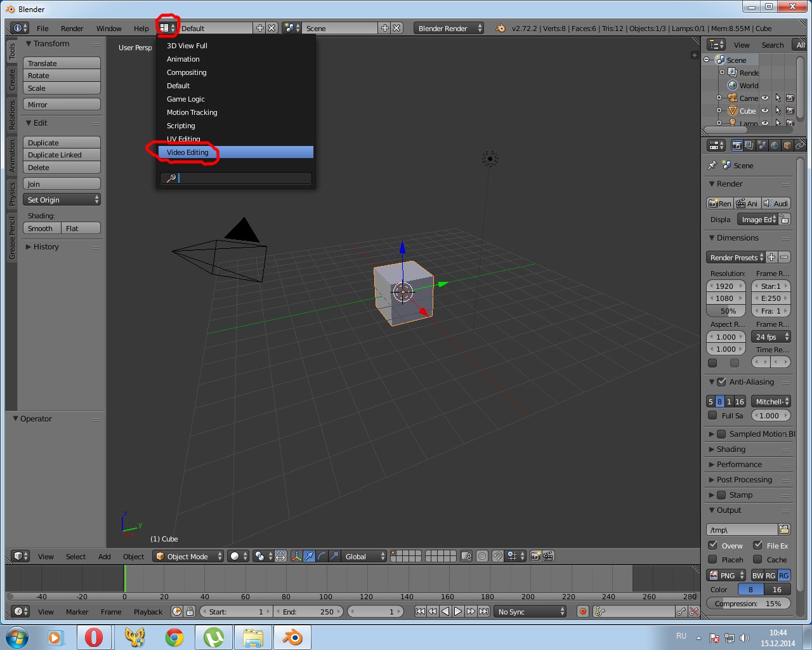
Task: Switch to the Create tab in tool shelf
Action: (x=12, y=79)
